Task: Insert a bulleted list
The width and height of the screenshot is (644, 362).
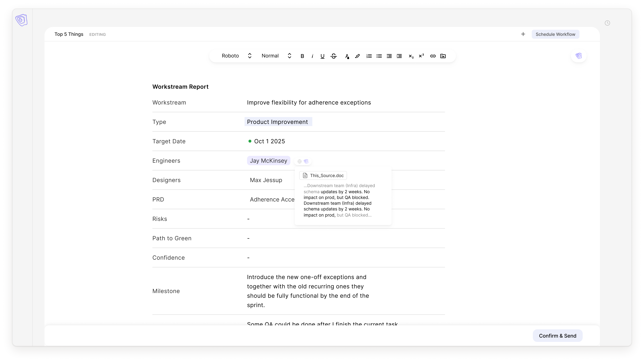Action: pyautogui.click(x=379, y=56)
